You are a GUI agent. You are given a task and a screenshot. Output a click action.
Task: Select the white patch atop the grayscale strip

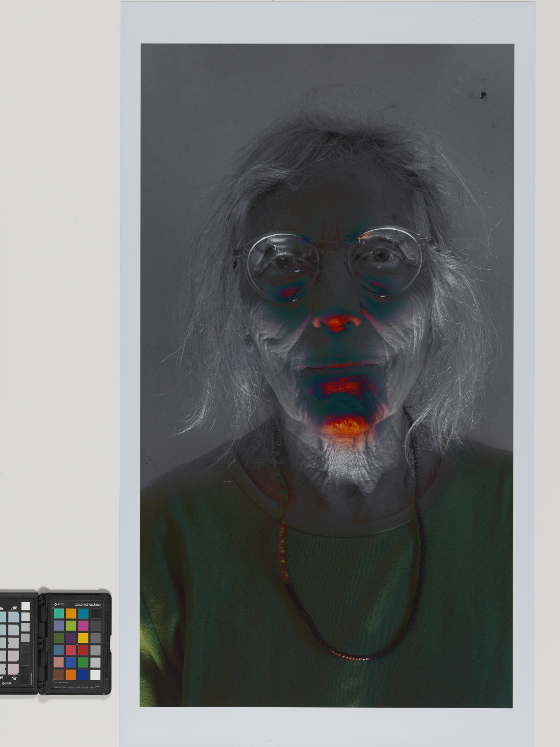click(x=26, y=606)
